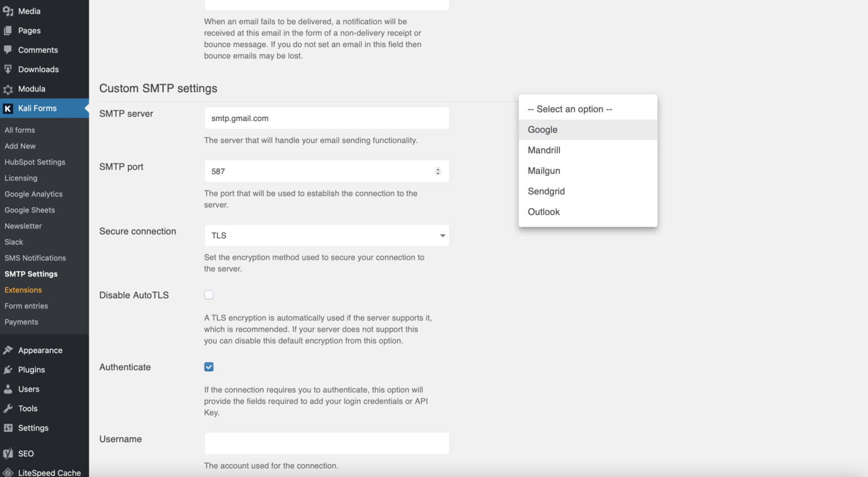The image size is (868, 477).
Task: Click the Plugins plug icon
Action: (x=8, y=370)
